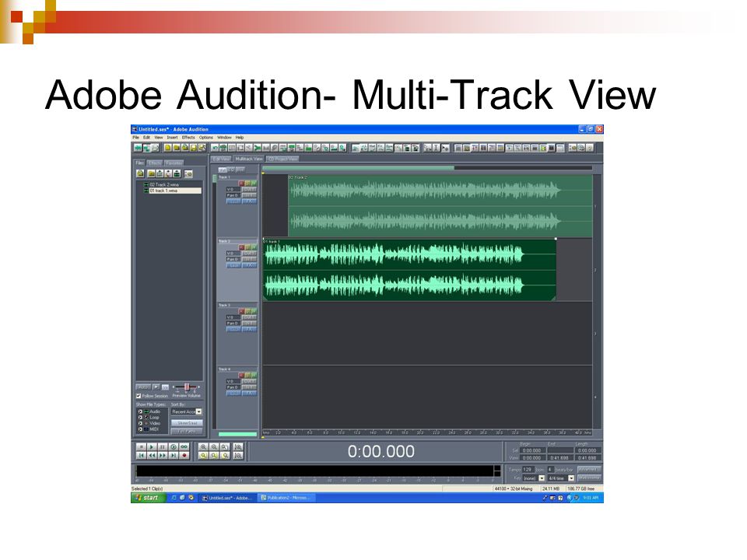Click the Close Files icon in Files panel
The height and width of the screenshot is (560, 747).
point(151,173)
